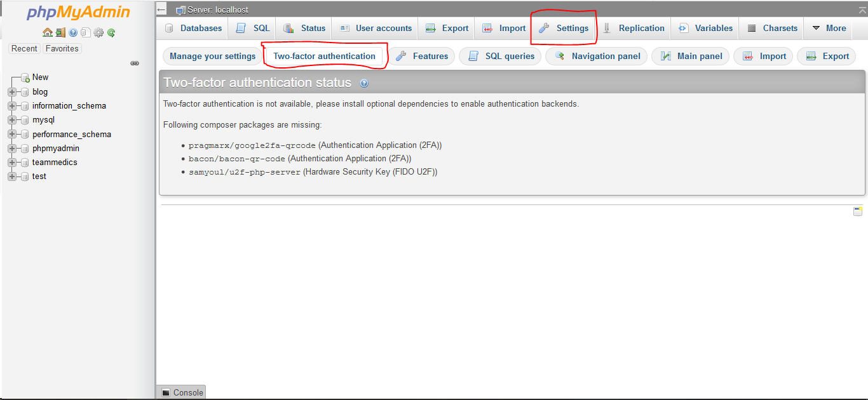Open the Recent tables list

[24, 48]
